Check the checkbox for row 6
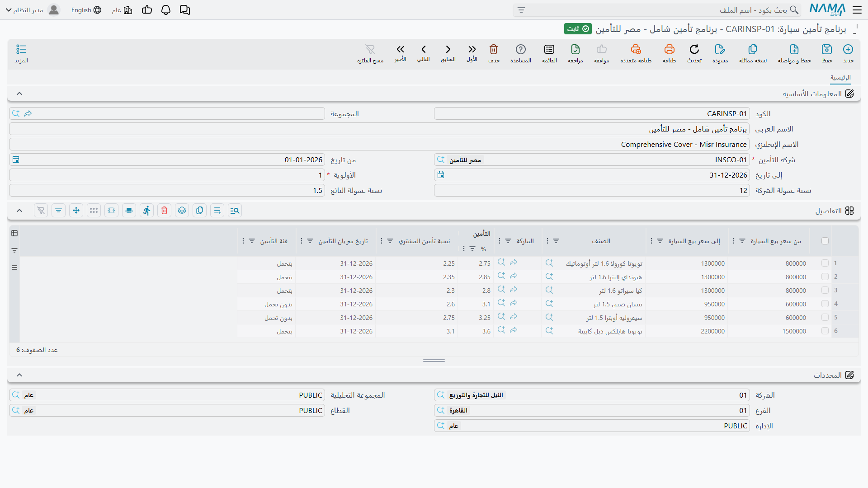The width and height of the screenshot is (868, 488). point(825,331)
